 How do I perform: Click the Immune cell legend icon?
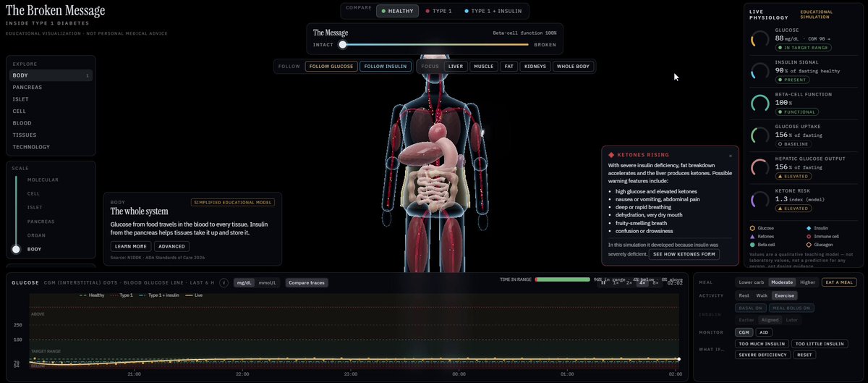click(808, 236)
